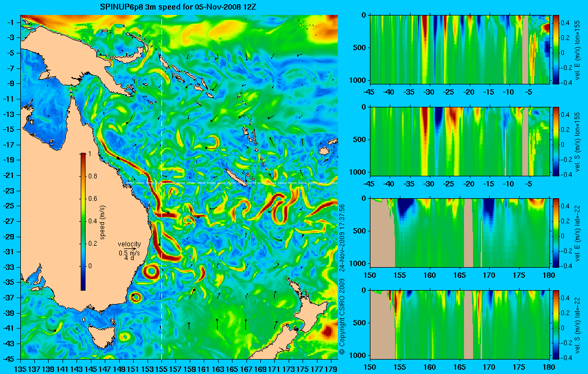This screenshot has height=374, width=588.
Task: Click the vel. E lon=155 color bar
Action: (555, 50)
